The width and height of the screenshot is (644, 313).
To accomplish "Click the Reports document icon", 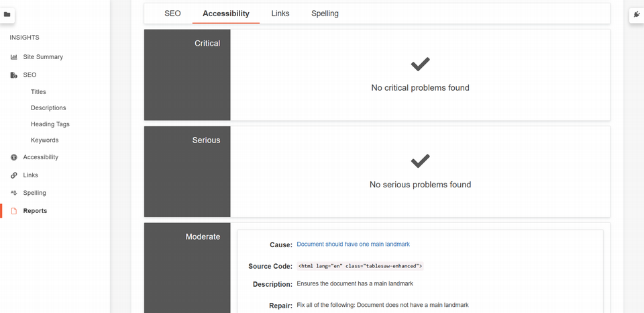I will pyautogui.click(x=14, y=211).
